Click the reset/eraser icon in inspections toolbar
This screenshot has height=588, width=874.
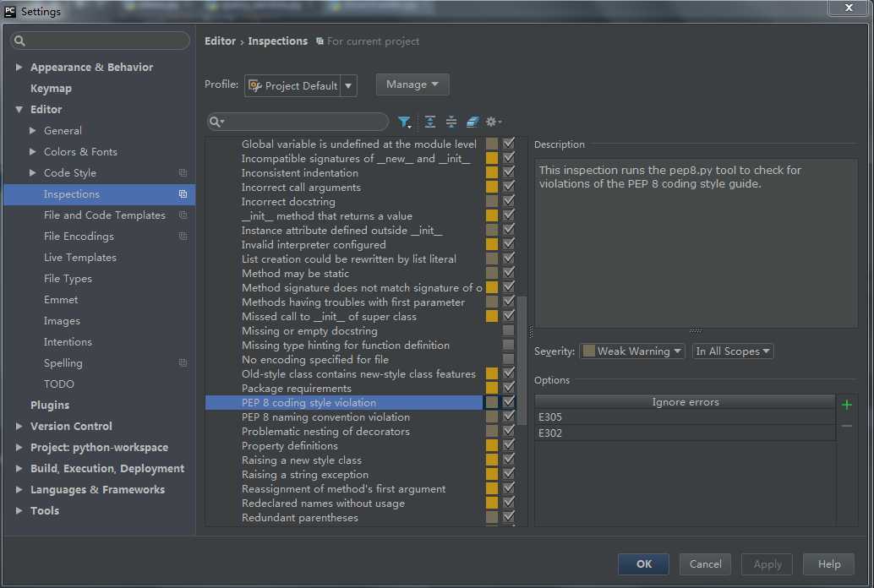point(473,122)
